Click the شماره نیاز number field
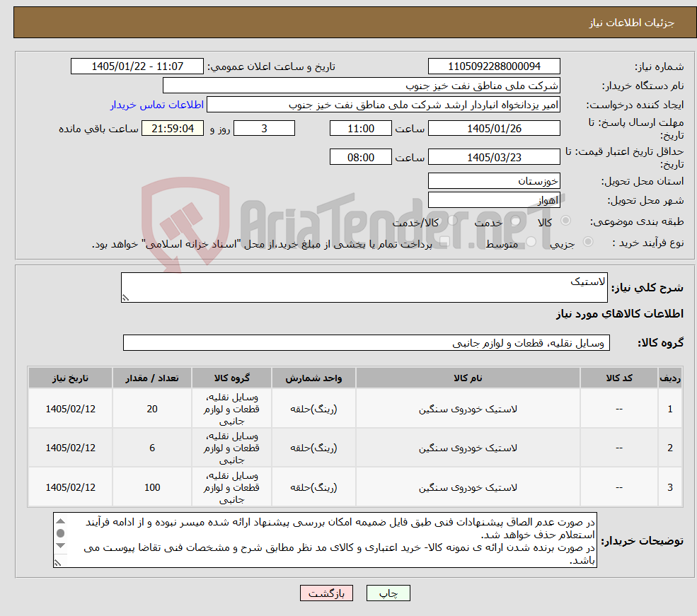The image size is (697, 616). pyautogui.click(x=494, y=66)
